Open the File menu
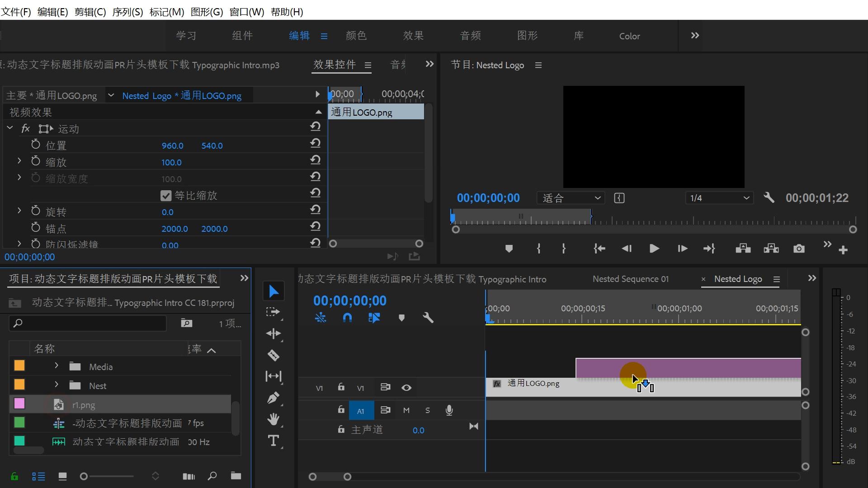Image resolution: width=868 pixels, height=488 pixels. coord(16,12)
